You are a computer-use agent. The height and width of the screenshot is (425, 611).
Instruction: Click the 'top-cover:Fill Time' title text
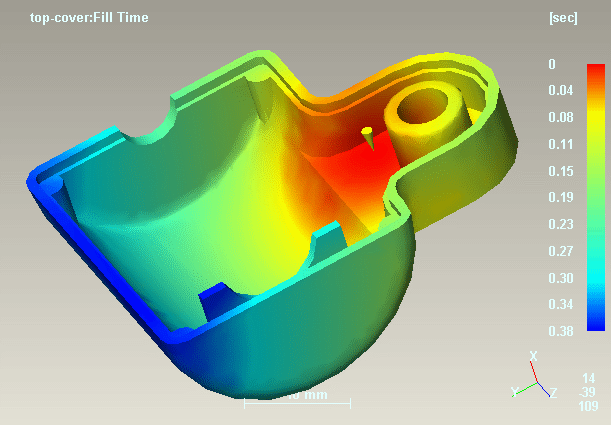click(89, 18)
